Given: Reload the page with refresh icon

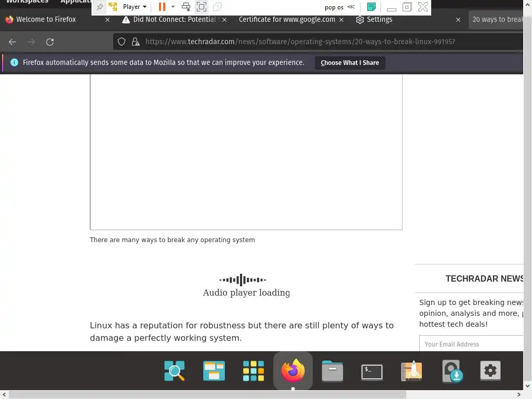Looking at the screenshot, I should tap(50, 42).
